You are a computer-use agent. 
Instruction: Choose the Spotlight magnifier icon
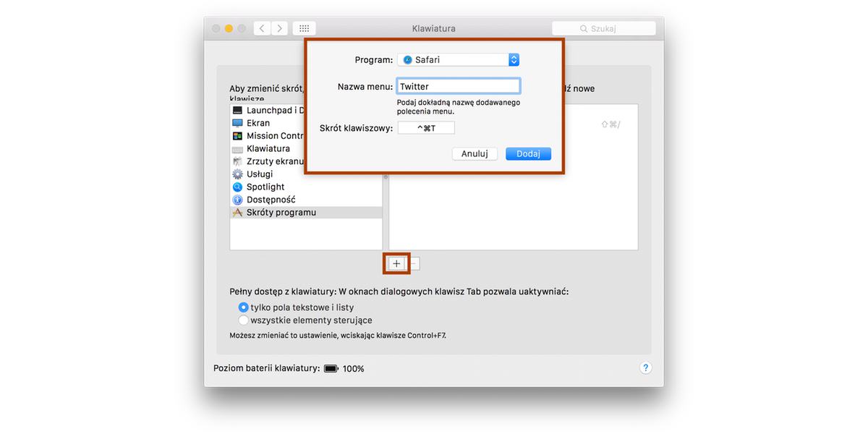237,187
